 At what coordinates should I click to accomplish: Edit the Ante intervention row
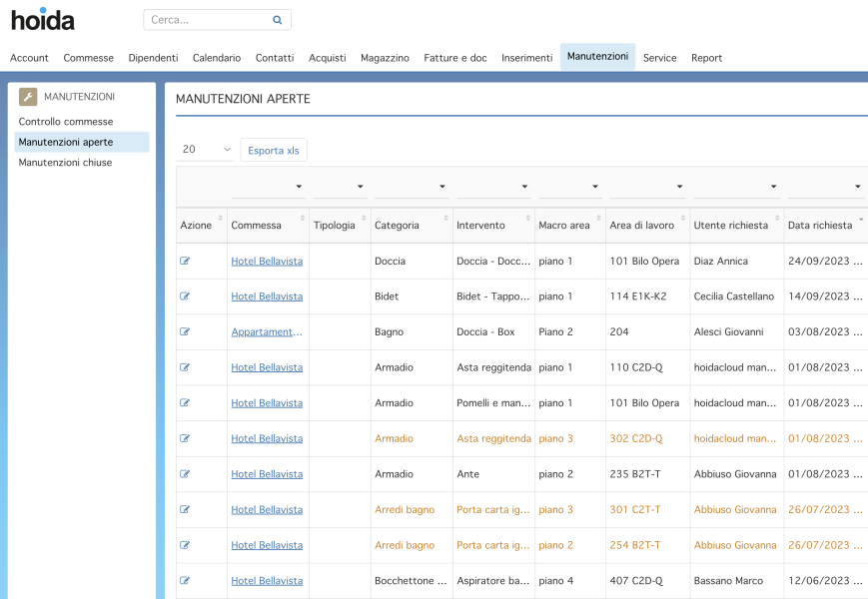tap(185, 473)
